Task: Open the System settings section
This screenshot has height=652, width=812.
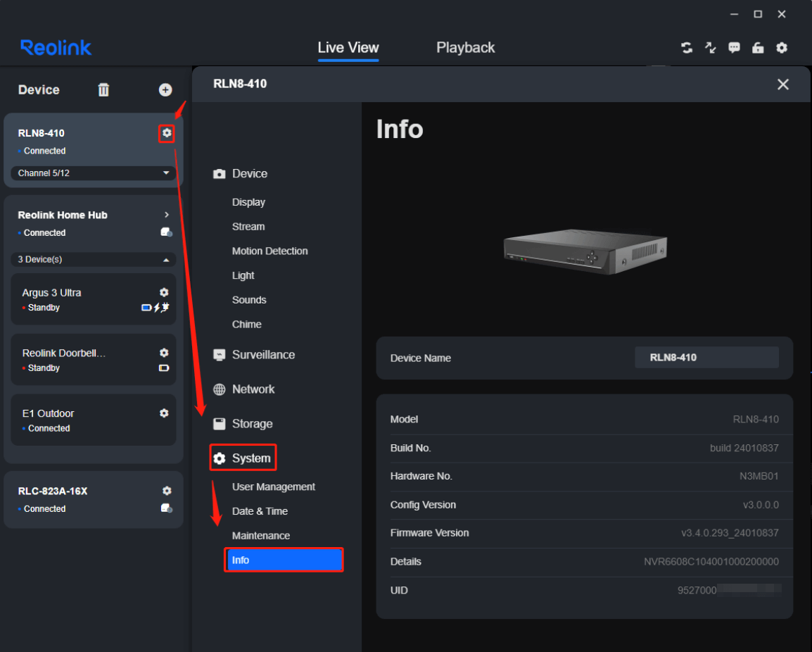Action: 243,458
